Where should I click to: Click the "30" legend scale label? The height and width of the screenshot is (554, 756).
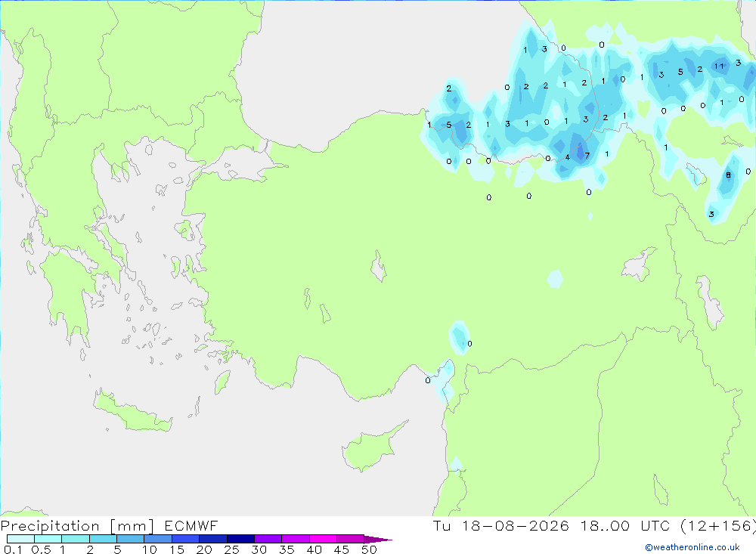coord(259,549)
